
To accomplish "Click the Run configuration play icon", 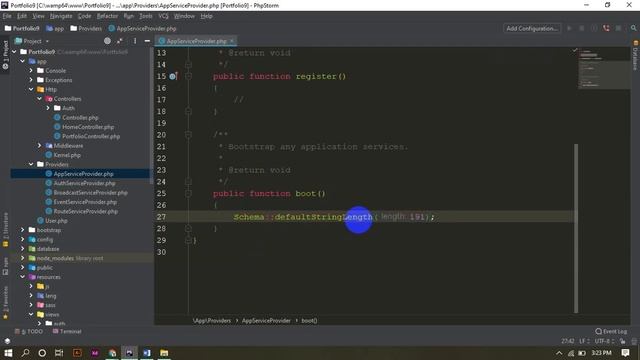I will pyautogui.click(x=569, y=28).
